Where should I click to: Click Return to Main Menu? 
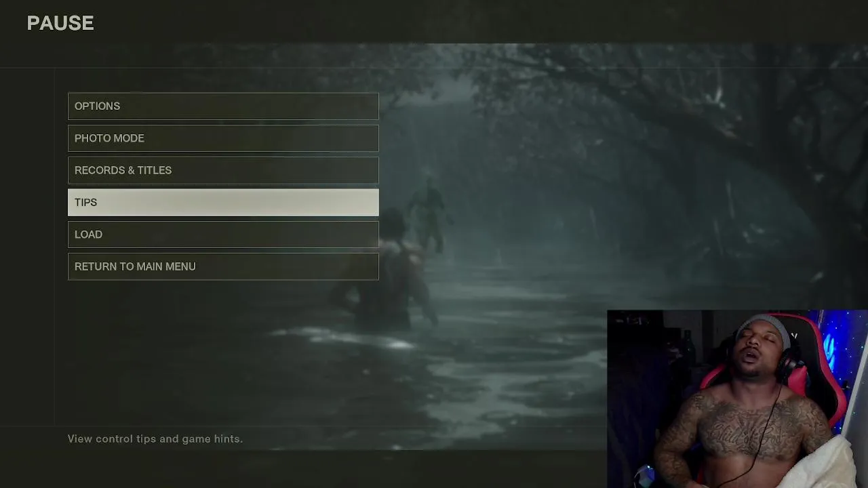[x=223, y=266]
